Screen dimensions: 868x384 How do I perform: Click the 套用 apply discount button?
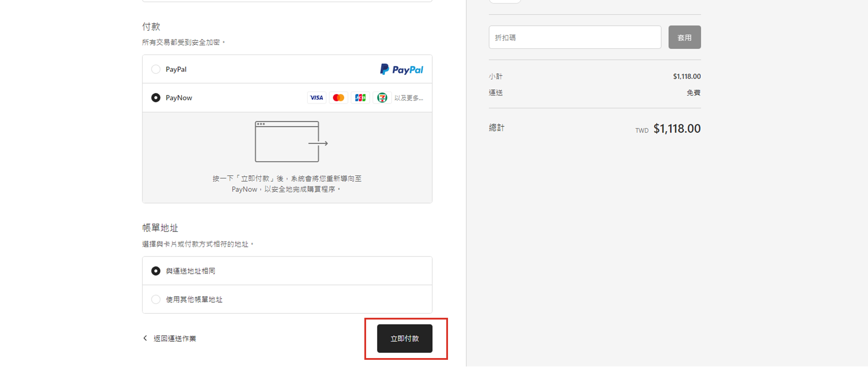click(684, 37)
